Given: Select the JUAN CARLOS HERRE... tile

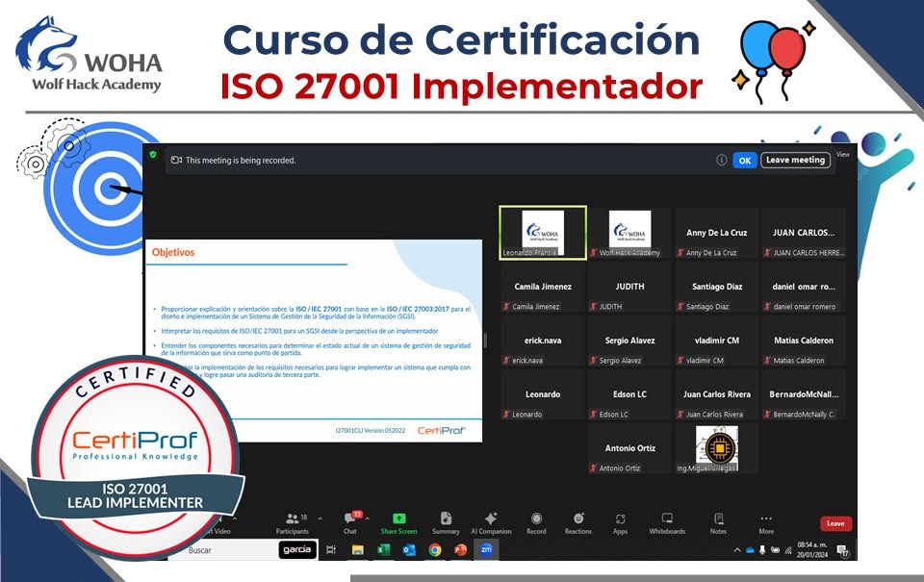Looking at the screenshot, I should pos(803,233).
